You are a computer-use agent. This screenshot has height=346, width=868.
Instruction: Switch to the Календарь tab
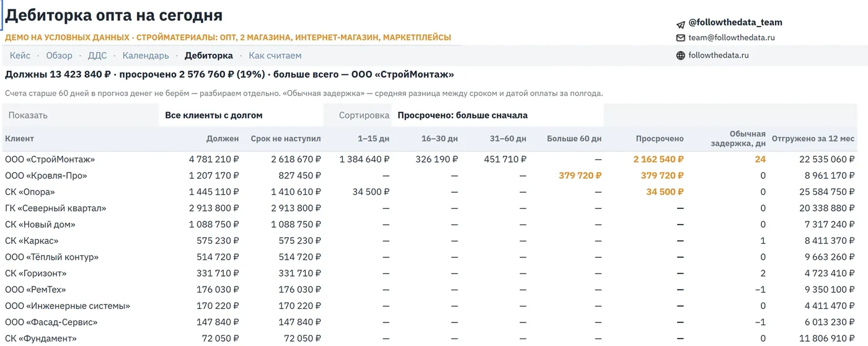[146, 56]
